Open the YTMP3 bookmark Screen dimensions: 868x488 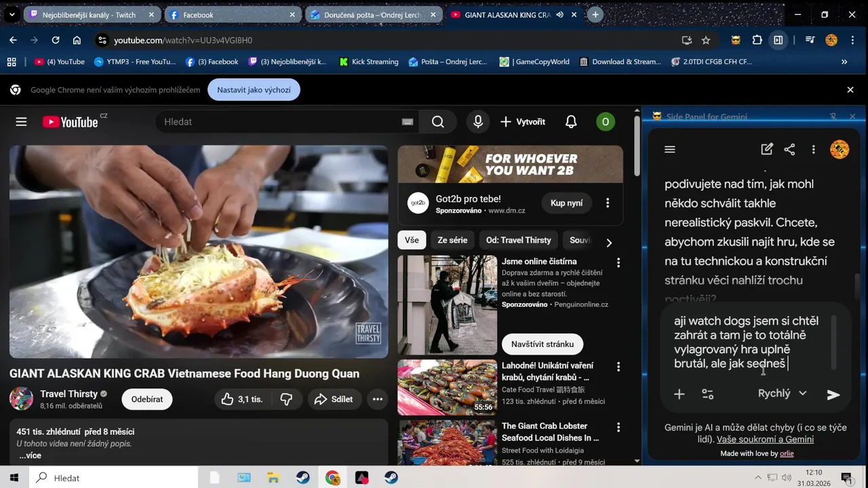click(134, 62)
